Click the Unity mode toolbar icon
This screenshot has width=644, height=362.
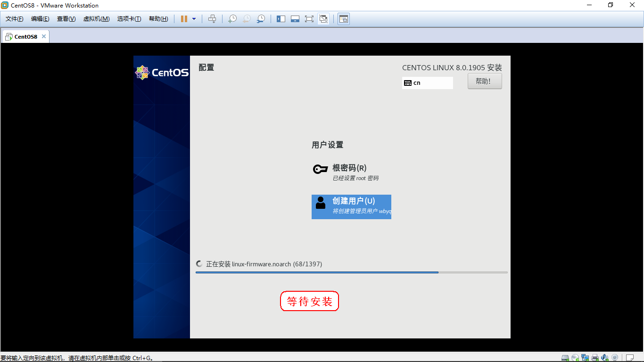[x=323, y=19]
